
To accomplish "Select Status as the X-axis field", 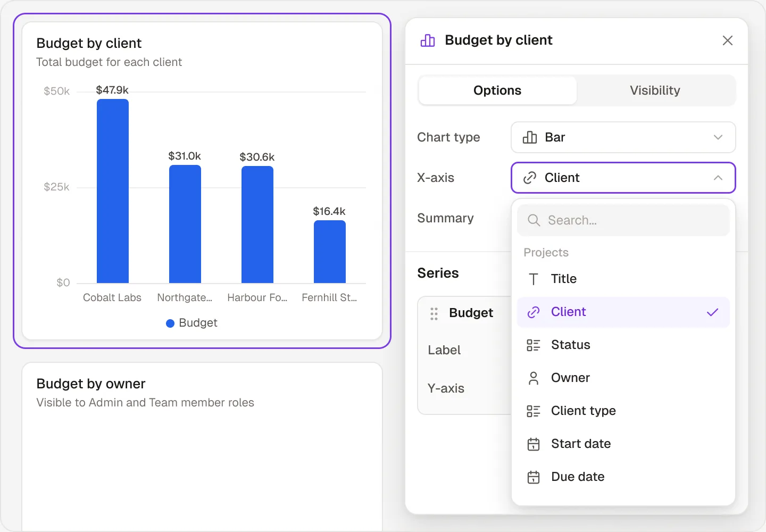I will coord(623,345).
